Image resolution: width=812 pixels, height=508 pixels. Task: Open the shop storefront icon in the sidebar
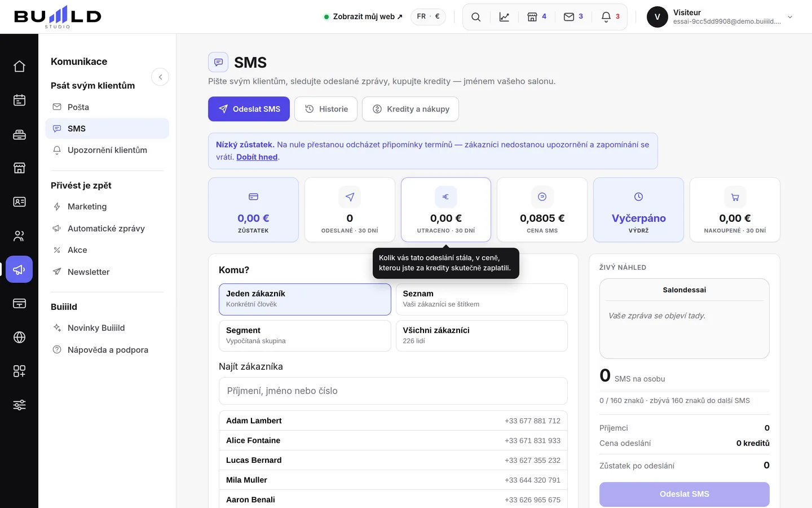19,168
